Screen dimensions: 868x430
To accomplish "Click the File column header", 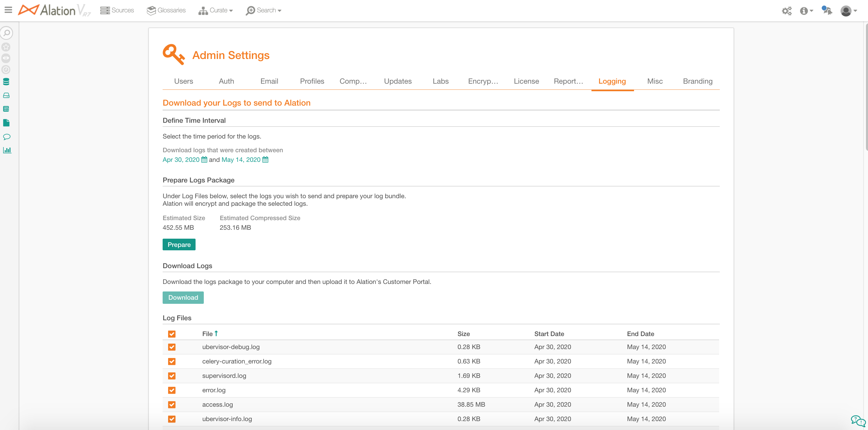I will pos(207,334).
